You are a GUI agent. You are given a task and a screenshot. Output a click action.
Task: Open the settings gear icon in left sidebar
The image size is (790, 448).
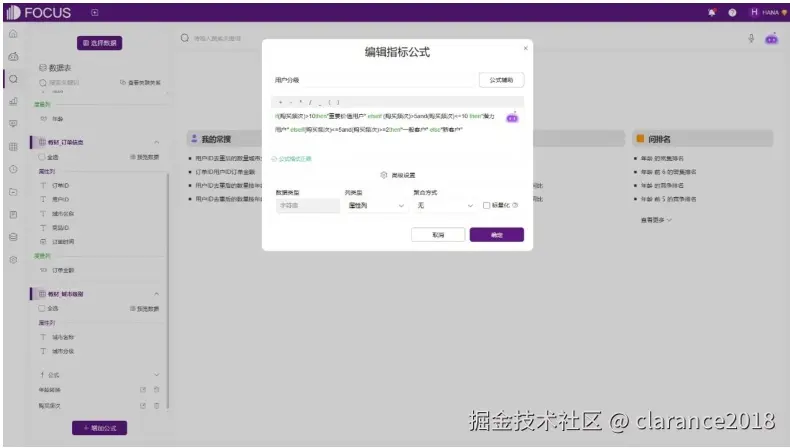(x=13, y=260)
